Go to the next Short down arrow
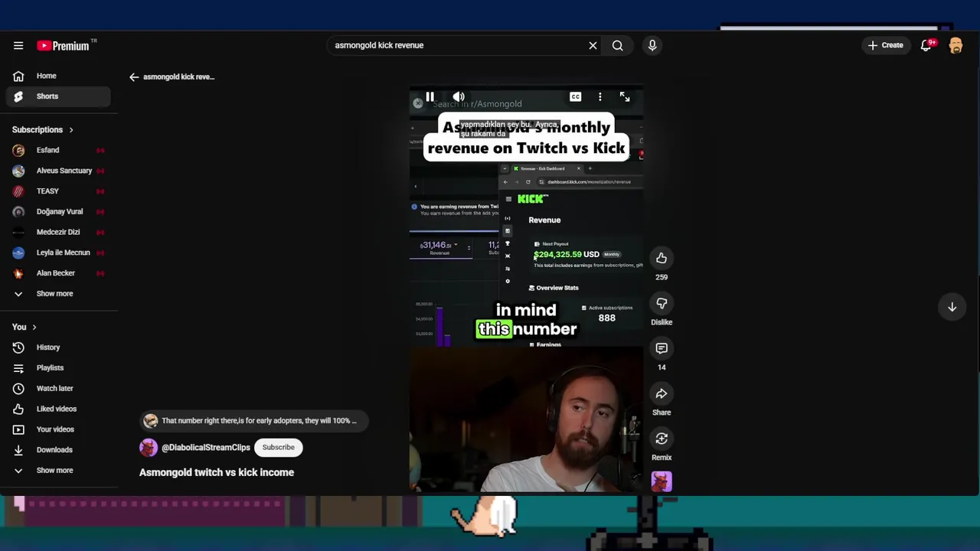Screen dimensions: 980x551 952,307
